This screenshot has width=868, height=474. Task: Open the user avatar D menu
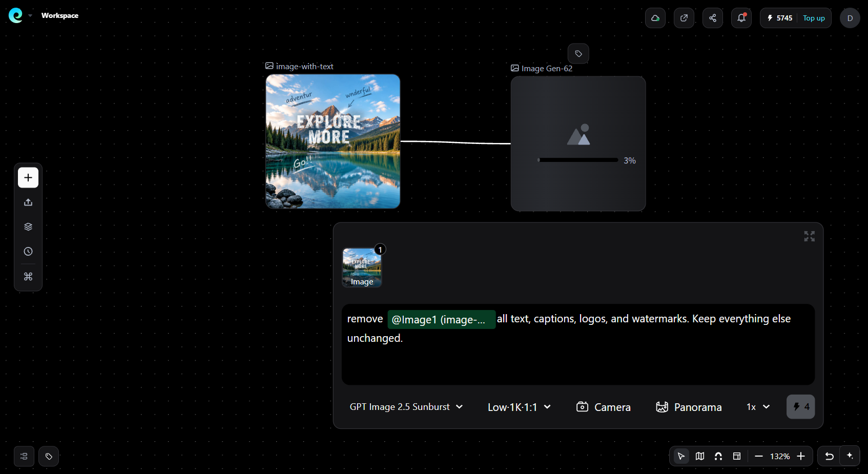[850, 18]
